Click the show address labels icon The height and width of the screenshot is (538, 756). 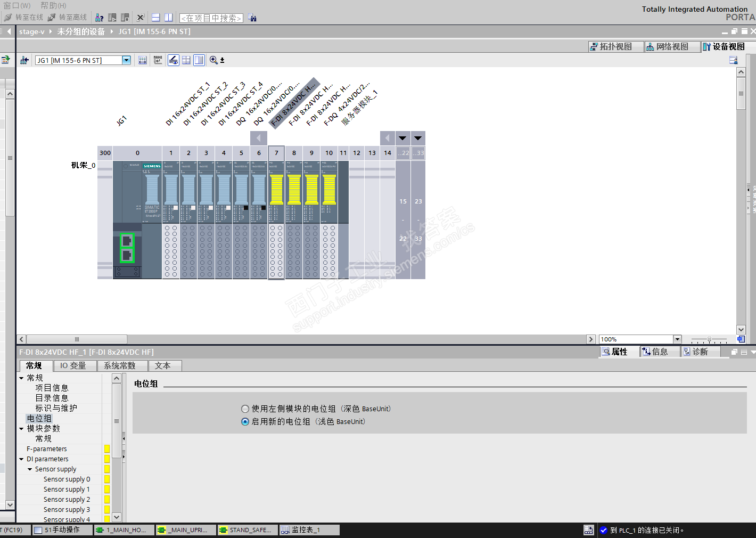[x=143, y=60]
